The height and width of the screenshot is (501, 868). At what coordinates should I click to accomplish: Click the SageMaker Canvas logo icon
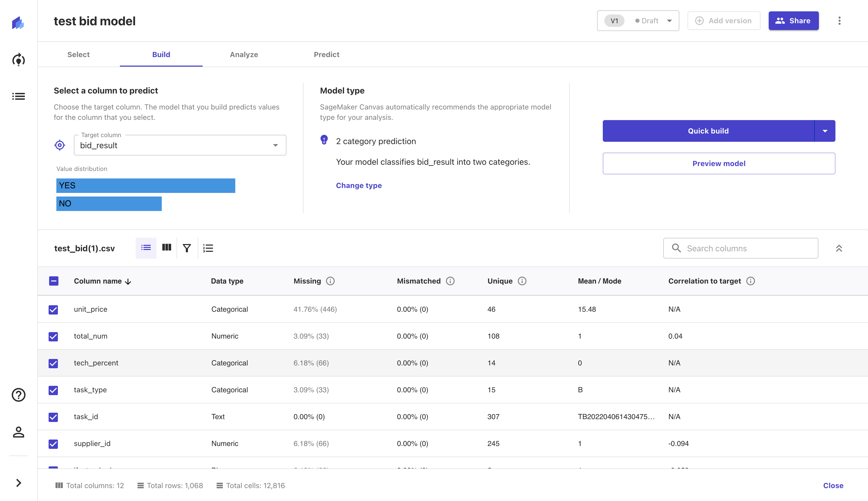[18, 23]
